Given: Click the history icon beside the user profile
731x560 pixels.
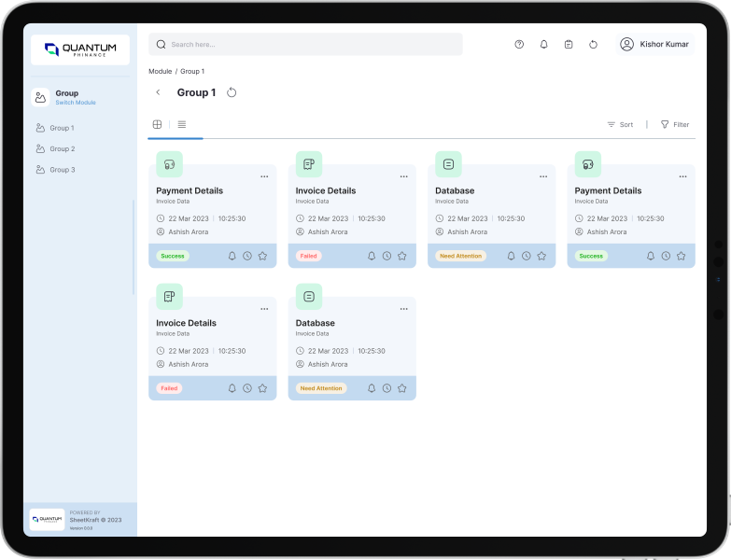Looking at the screenshot, I should (x=593, y=45).
